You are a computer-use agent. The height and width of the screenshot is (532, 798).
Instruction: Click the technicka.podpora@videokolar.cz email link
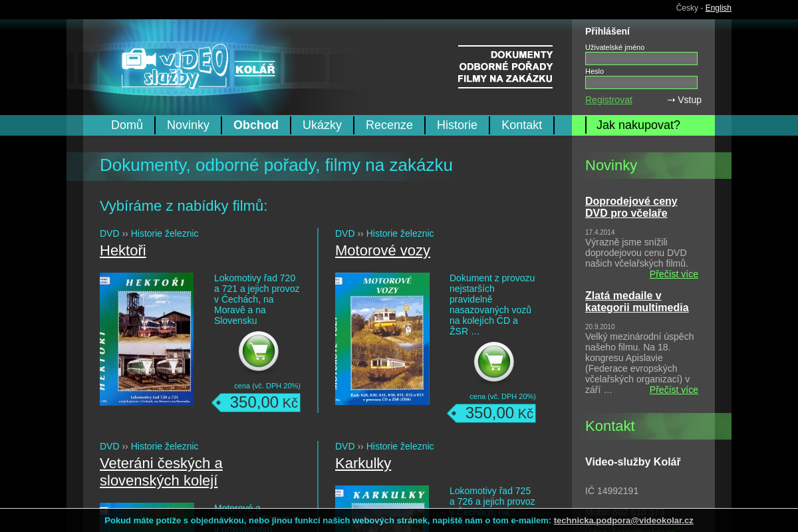point(624,521)
